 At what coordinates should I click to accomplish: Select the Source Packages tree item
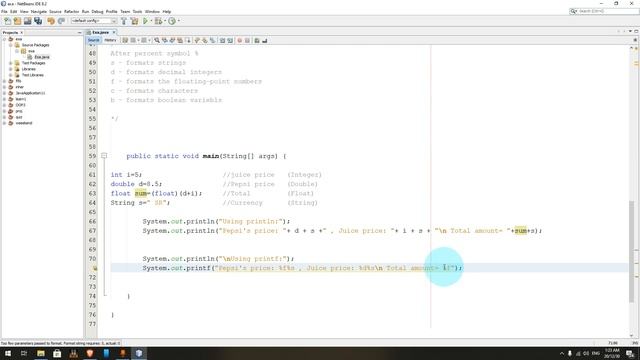(x=36, y=45)
